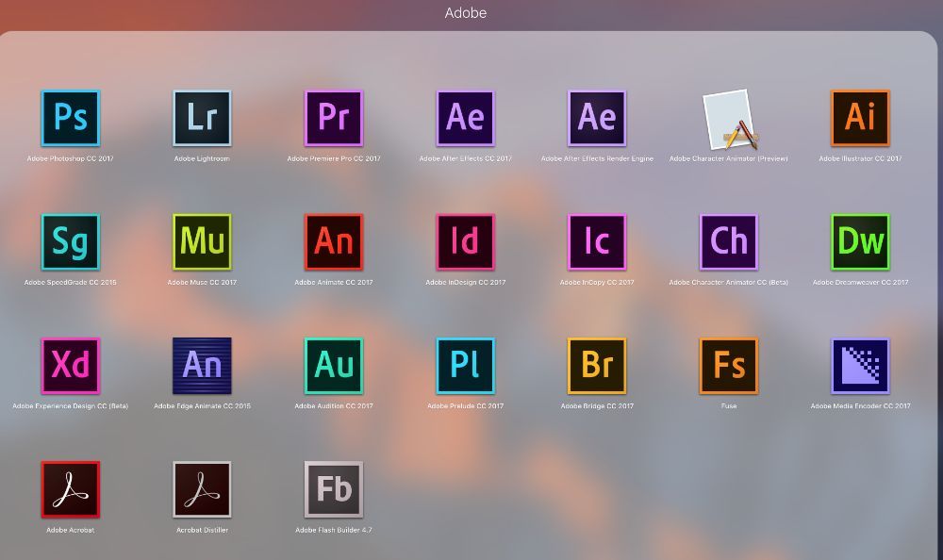943x560 pixels.
Task: Launch Adobe Media Encoder CC 2017 icon
Action: 861,366
